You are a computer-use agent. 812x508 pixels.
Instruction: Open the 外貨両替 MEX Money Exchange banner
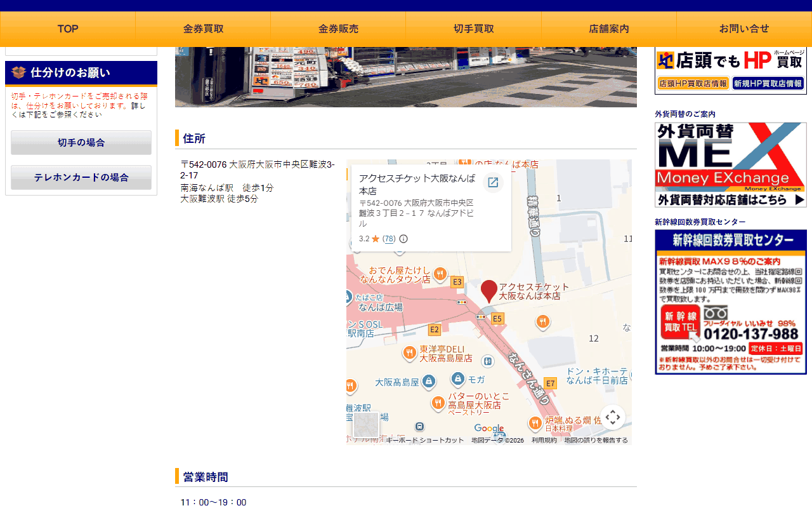[x=731, y=164]
